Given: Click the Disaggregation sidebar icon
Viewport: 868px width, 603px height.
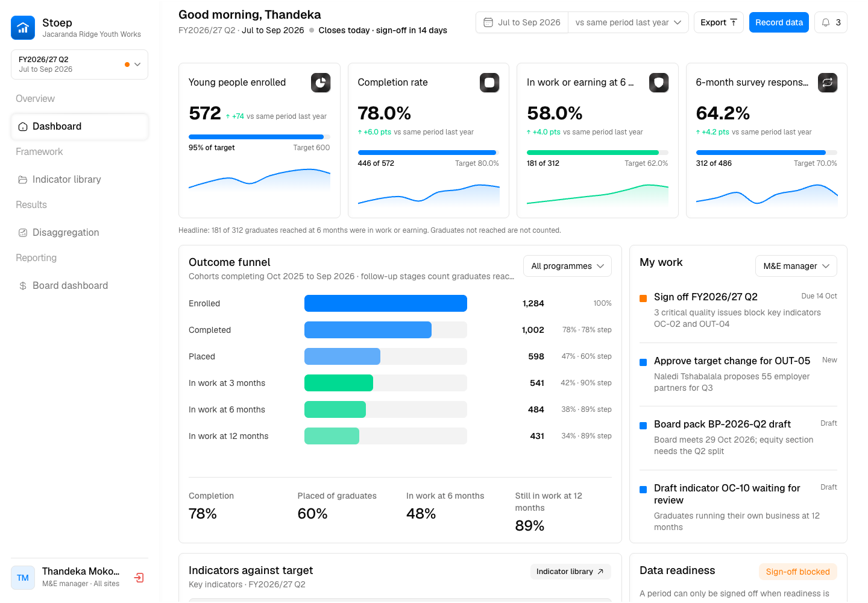Looking at the screenshot, I should click(x=23, y=233).
